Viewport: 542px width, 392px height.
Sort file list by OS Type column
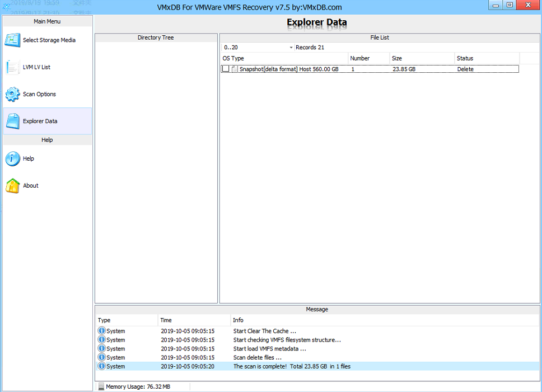coord(284,58)
